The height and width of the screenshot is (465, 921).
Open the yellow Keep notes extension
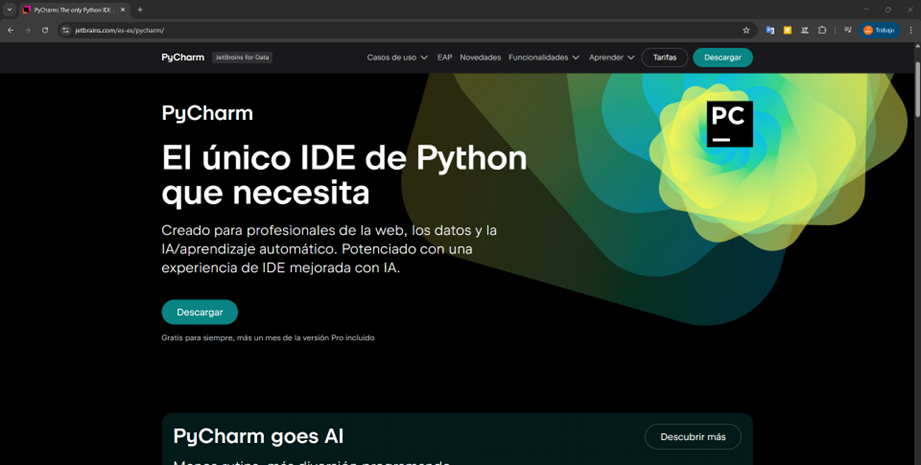787,30
